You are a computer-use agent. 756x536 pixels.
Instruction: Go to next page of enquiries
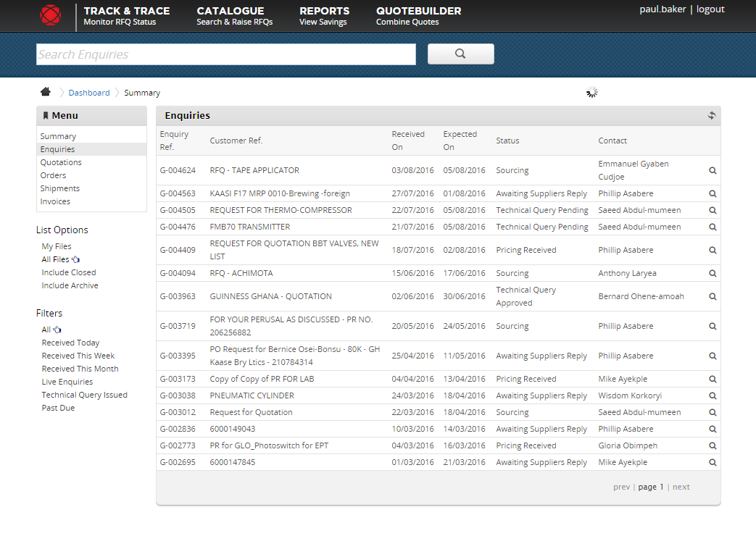click(681, 487)
